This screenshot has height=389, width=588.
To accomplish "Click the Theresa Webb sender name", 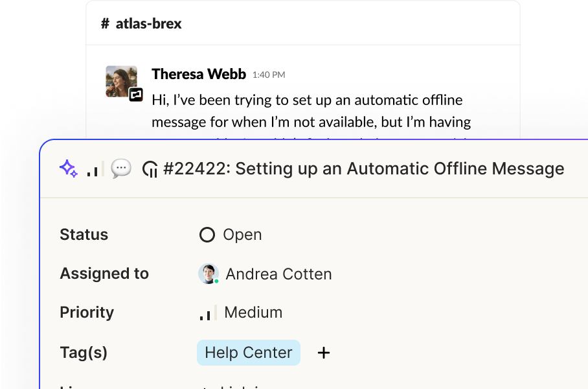I will pyautogui.click(x=199, y=74).
